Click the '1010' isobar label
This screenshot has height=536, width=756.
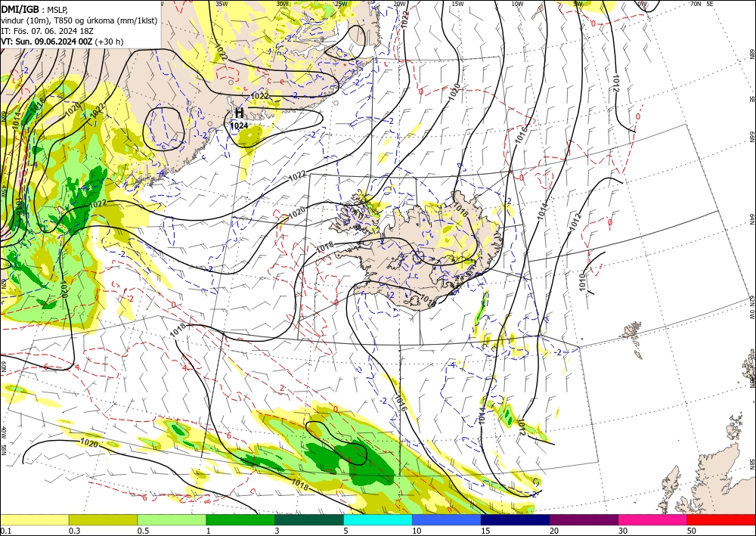(582, 282)
